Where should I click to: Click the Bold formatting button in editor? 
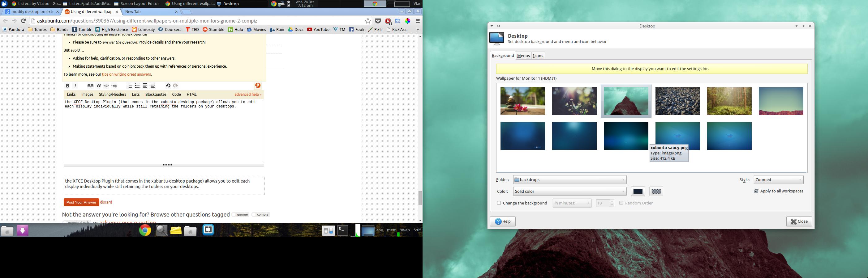coord(67,86)
